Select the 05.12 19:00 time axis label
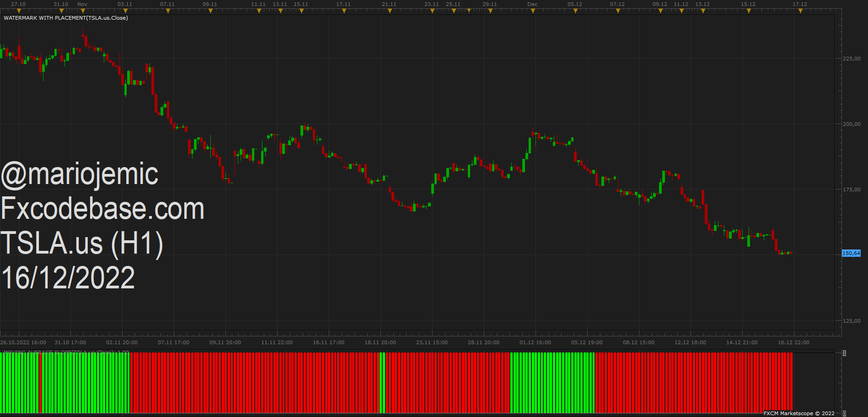Screen dimensions: 868x417 tap(587, 342)
